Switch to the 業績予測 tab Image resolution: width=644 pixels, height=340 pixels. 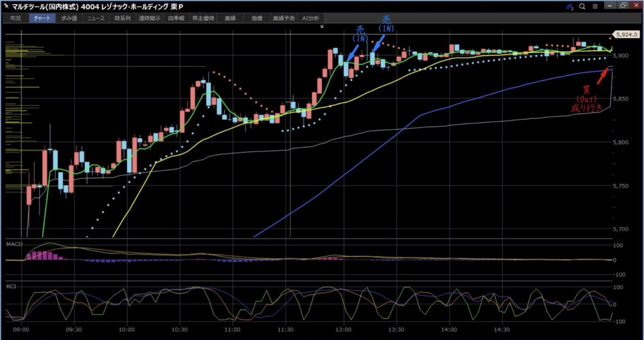click(283, 18)
